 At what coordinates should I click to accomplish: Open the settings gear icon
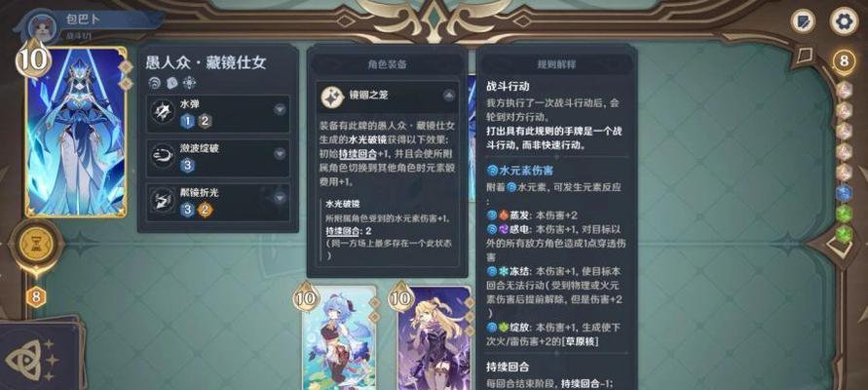pos(844,21)
